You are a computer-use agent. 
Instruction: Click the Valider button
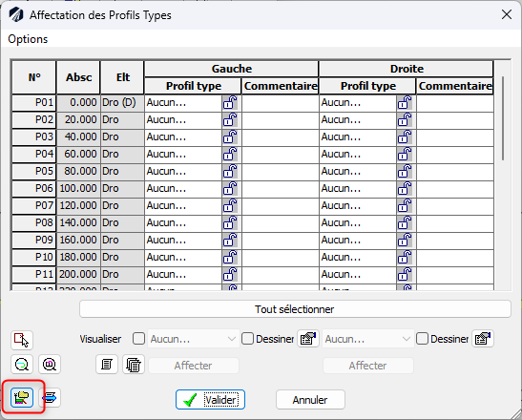pos(210,400)
